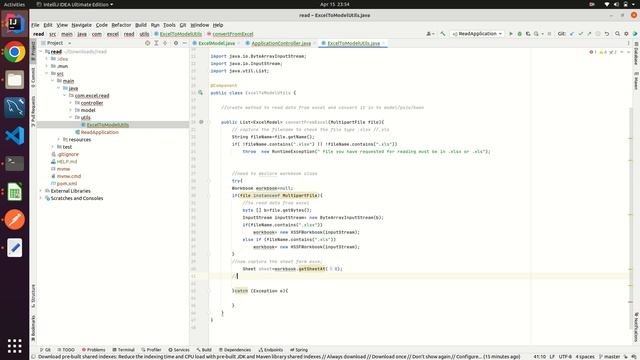The width and height of the screenshot is (640, 360).
Task: Open the Commit tool window on left stripe
Action: pos(33,77)
